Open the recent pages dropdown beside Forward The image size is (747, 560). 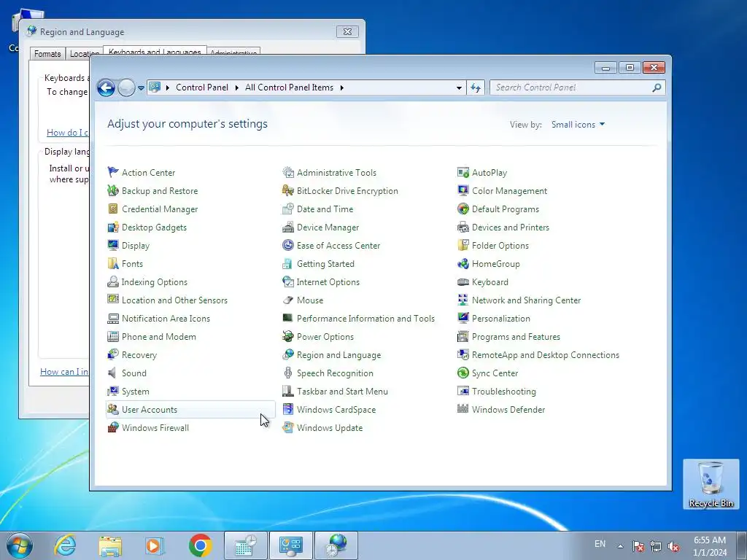pyautogui.click(x=141, y=88)
